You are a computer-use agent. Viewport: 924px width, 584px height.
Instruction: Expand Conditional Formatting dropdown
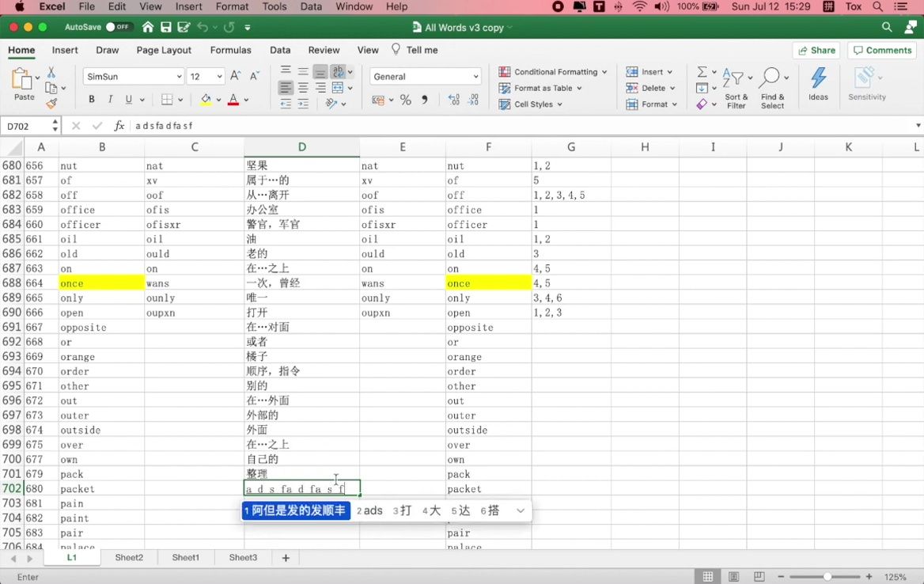pyautogui.click(x=604, y=72)
